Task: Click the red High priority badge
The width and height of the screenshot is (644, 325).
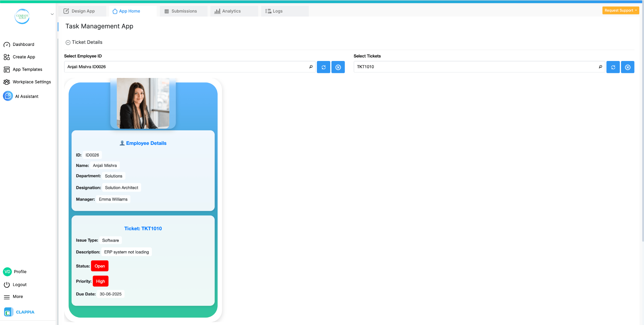Action: 101,281
